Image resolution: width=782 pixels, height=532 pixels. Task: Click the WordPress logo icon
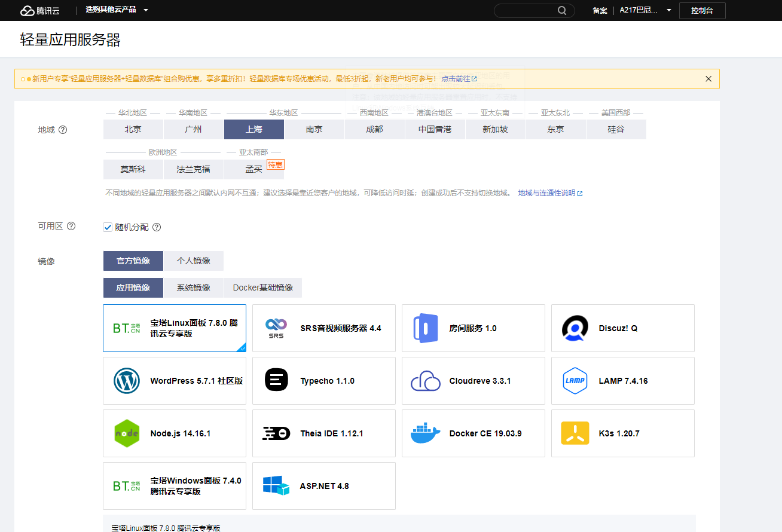click(x=127, y=381)
